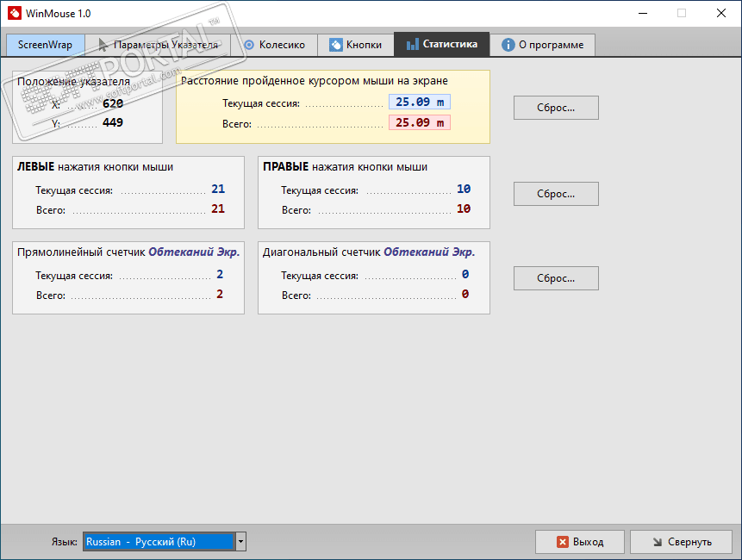The width and height of the screenshot is (742, 560).
Task: Click the wheel circle icon on Колесико tab
Action: (249, 45)
